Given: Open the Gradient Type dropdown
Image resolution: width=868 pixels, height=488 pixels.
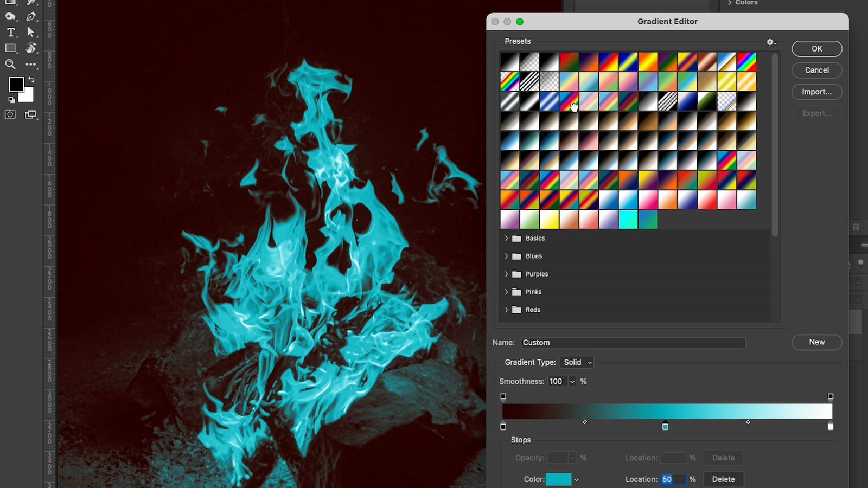Looking at the screenshot, I should 576,362.
